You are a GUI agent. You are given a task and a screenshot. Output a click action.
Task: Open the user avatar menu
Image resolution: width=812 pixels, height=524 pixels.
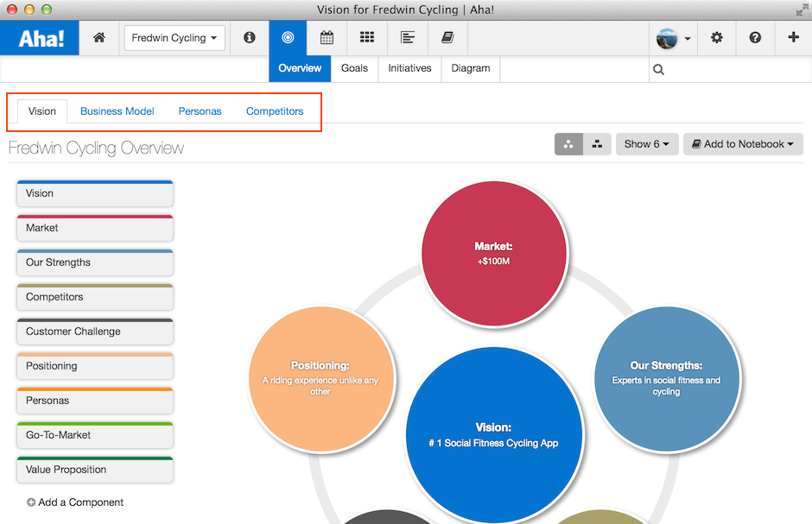pos(673,38)
